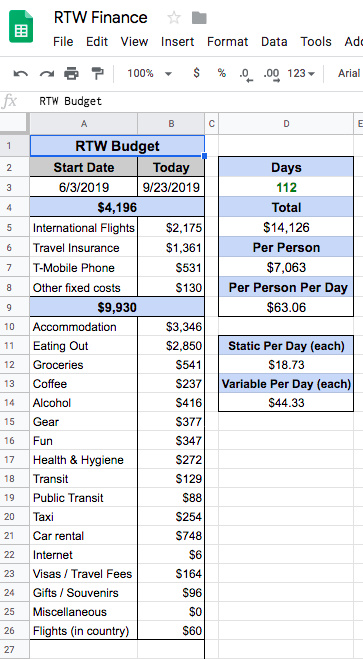Star the RTW Finance document
Viewport: 363px width, 659px height.
tap(174, 18)
